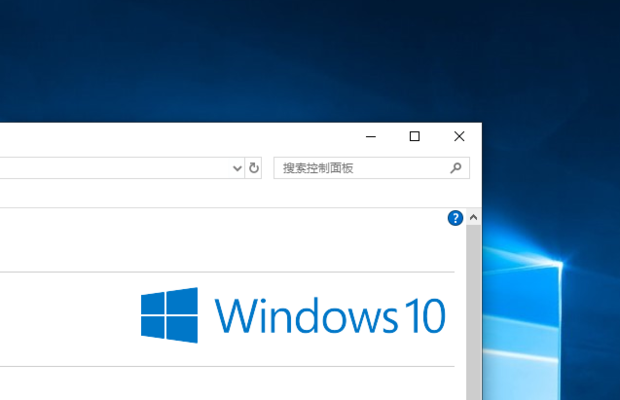
Task: Click the refresh button beside address bar
Action: coord(253,168)
